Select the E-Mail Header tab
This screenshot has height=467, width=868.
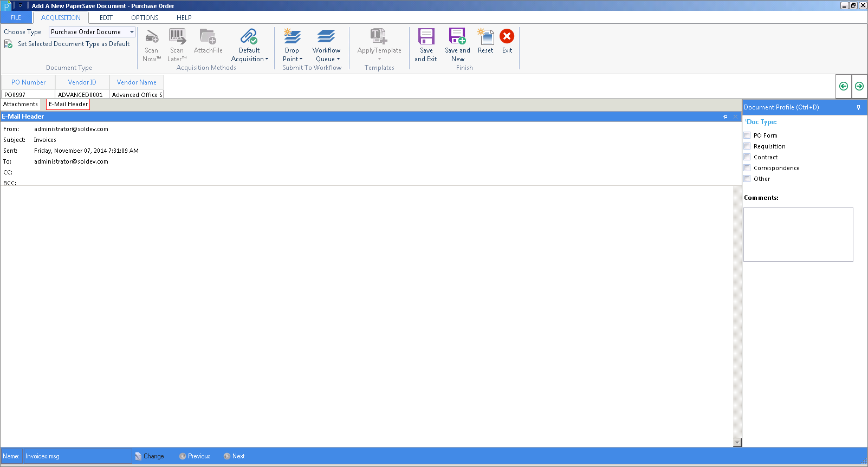[68, 104]
